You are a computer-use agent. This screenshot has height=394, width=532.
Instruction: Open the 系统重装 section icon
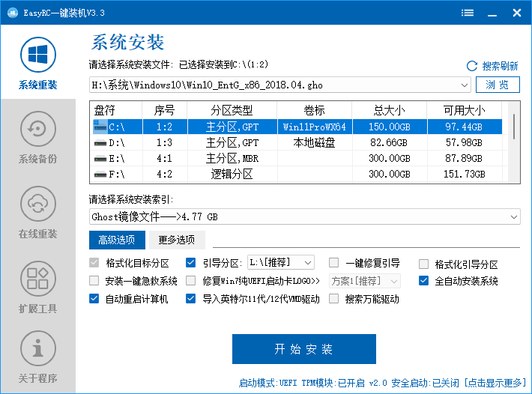[37, 55]
